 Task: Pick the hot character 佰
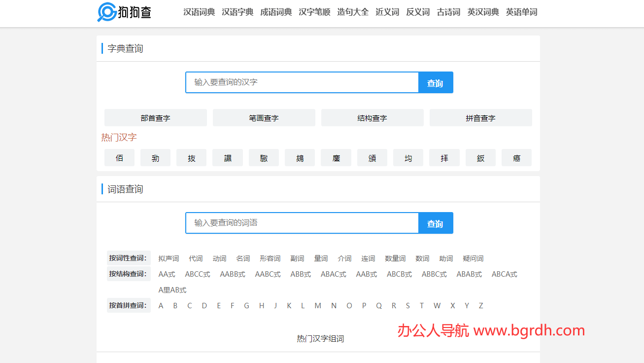[119, 158]
